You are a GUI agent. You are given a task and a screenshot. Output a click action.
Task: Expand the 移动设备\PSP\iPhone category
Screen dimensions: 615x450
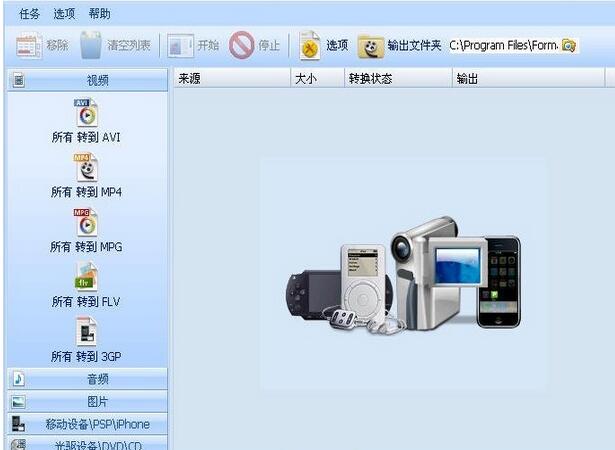pyautogui.click(x=87, y=424)
